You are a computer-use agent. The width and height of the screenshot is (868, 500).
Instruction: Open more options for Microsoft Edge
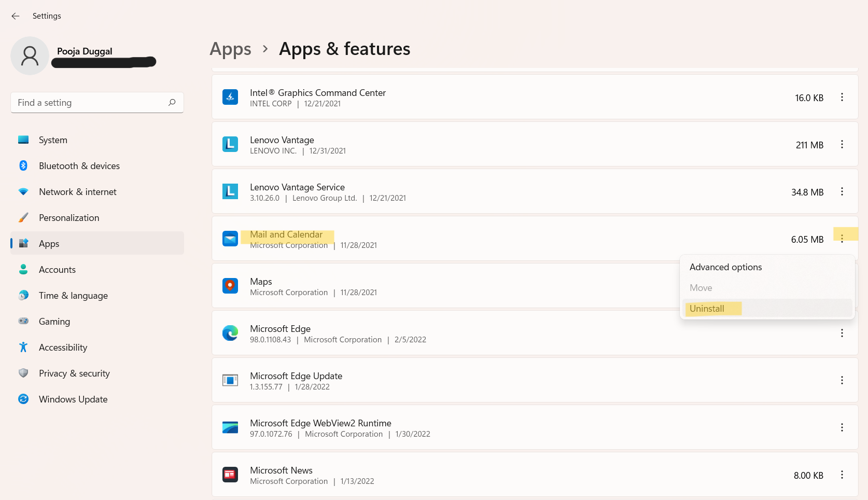[x=842, y=333]
